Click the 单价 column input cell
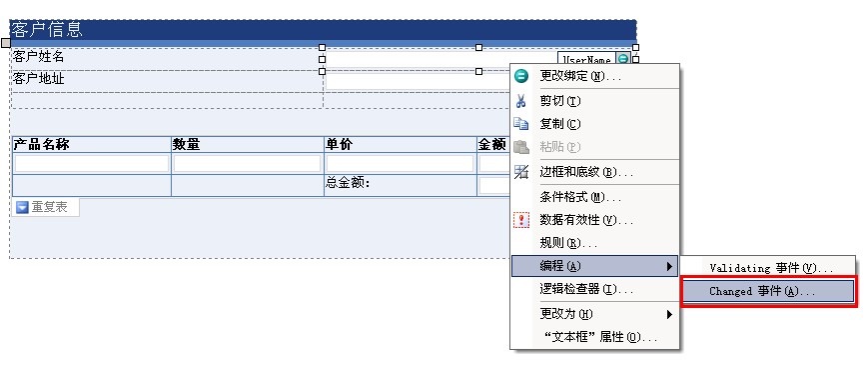 pos(400,163)
